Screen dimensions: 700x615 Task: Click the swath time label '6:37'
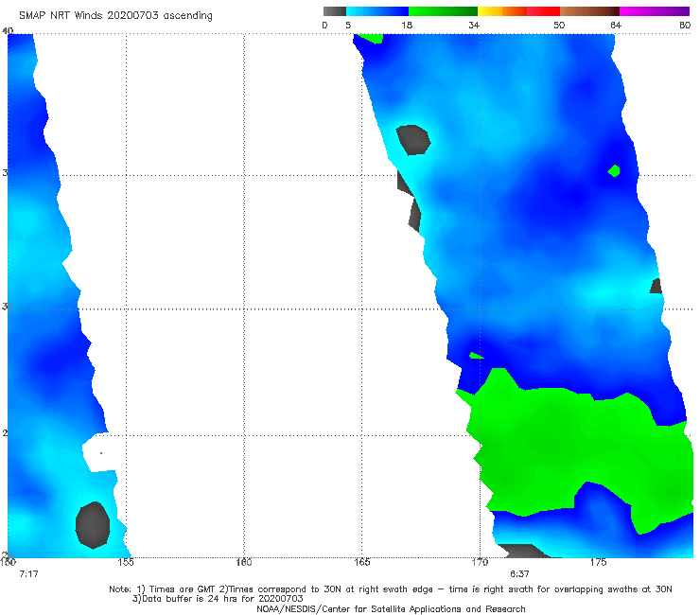(x=519, y=574)
